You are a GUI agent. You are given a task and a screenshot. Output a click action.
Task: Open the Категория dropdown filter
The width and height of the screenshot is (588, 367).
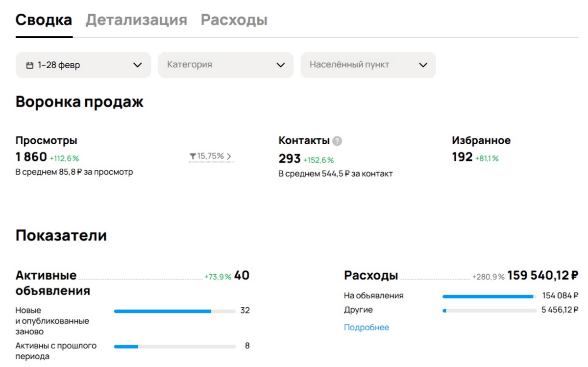(x=225, y=65)
